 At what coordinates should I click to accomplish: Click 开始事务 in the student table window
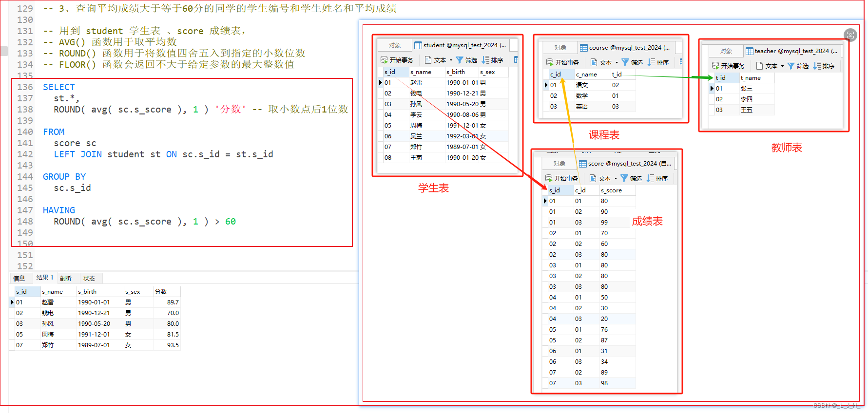[x=397, y=60]
